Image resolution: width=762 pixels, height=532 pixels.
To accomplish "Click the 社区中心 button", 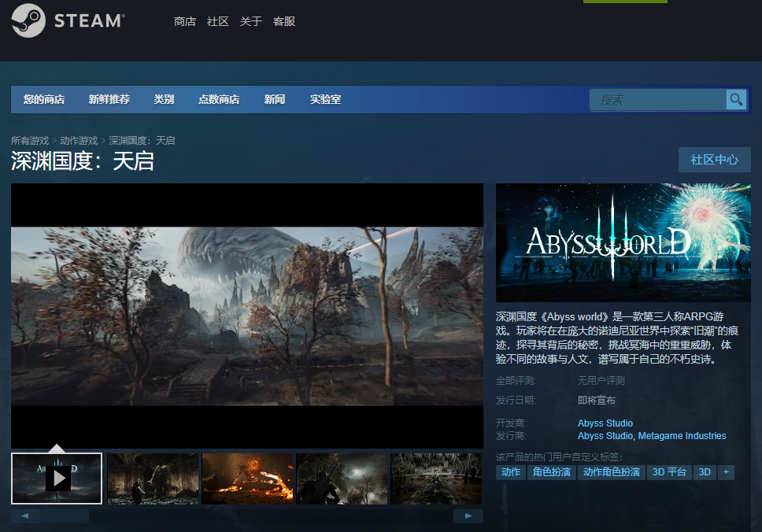I will (715, 160).
